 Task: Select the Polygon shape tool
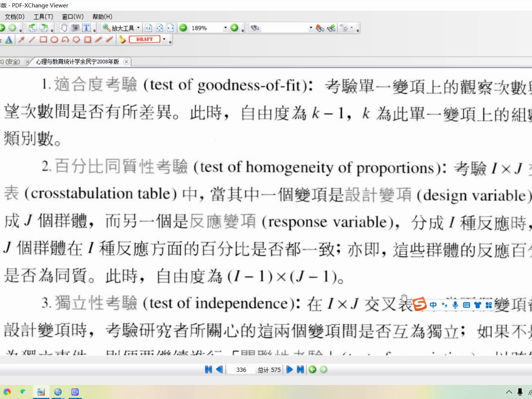click(76, 40)
